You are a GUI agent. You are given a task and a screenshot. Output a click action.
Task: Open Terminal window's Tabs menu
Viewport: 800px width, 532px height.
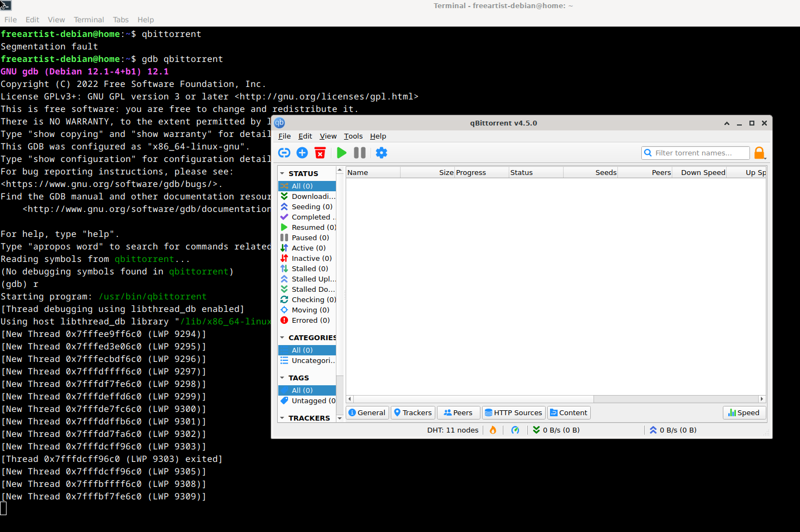[x=121, y=20]
